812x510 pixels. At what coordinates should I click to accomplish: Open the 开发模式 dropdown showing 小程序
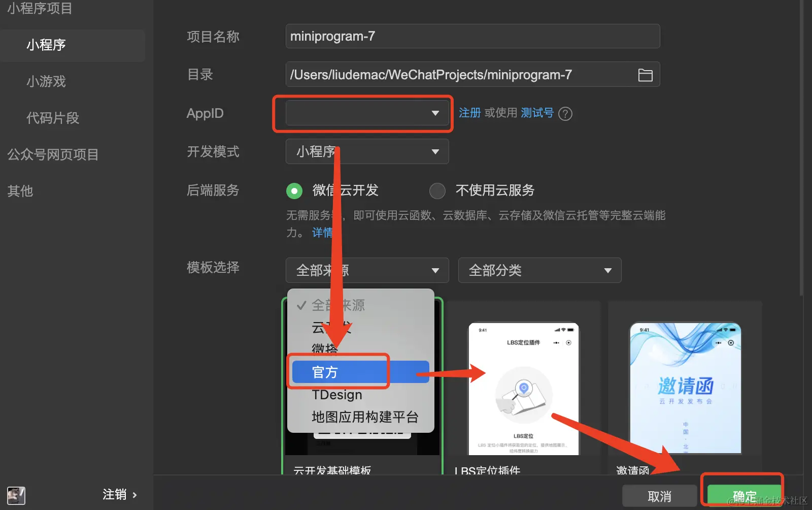point(366,151)
